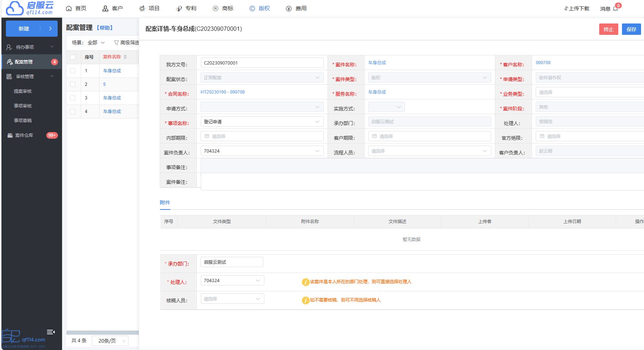
Task: Open the 流程人员 dropdown
Action: [x=430, y=151]
